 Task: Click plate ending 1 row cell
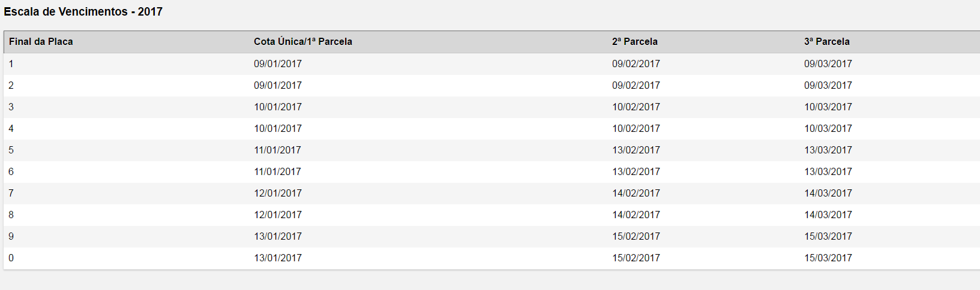[x=11, y=64]
